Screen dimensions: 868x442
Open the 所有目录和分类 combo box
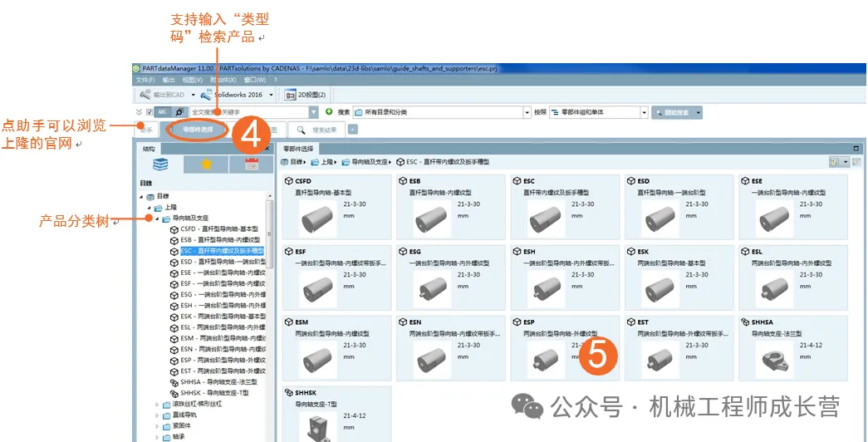(x=442, y=112)
